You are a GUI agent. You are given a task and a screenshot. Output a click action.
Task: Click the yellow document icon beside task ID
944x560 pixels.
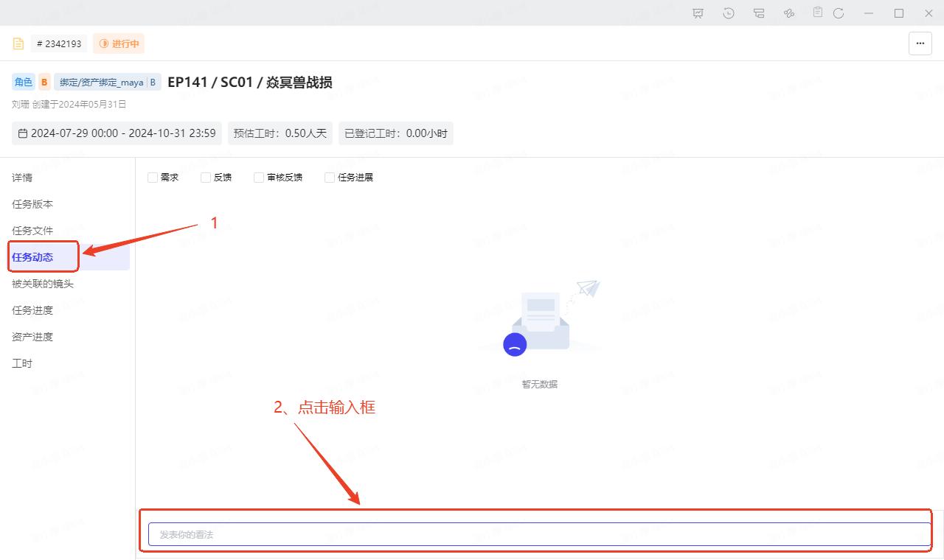coord(18,43)
